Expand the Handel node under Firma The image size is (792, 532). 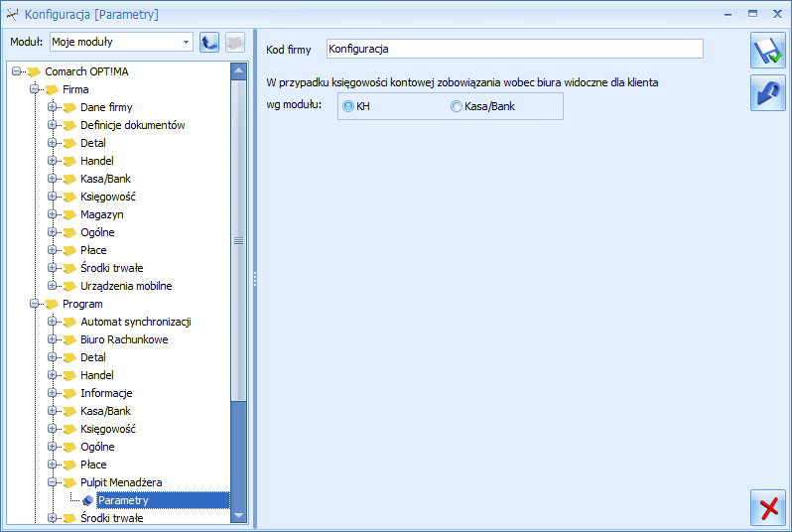pos(52,161)
